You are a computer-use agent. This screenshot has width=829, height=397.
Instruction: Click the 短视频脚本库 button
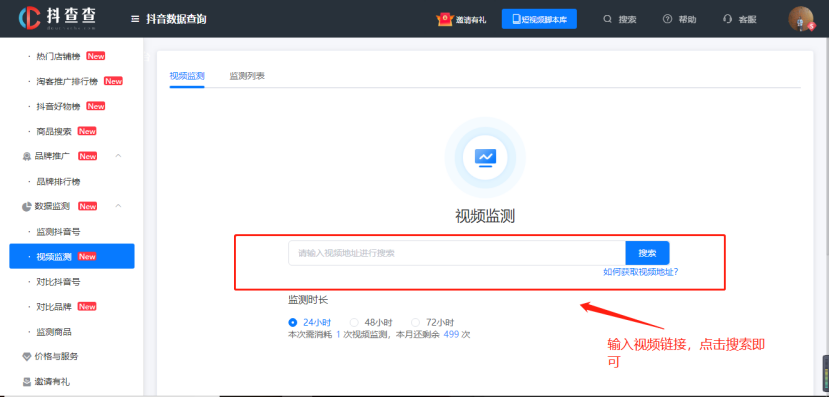[x=539, y=19]
